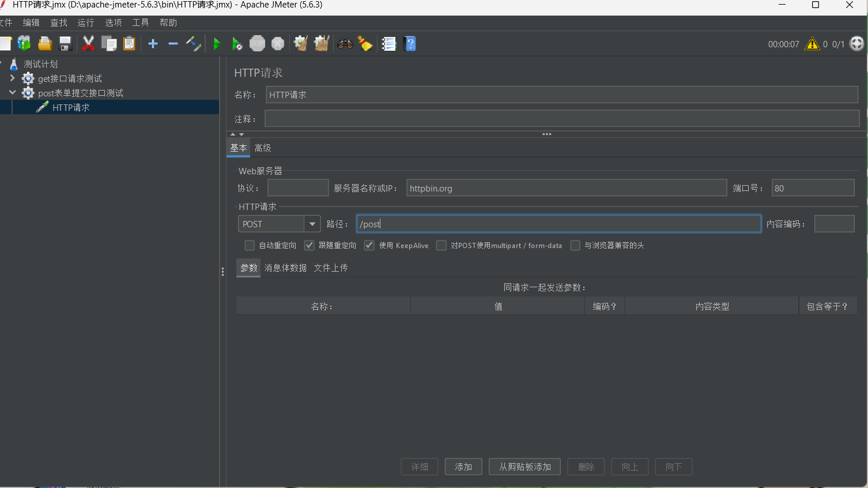This screenshot has height=488, width=868.
Task: Click the 服务器名称或IP field with httpbin.org
Action: [567, 188]
